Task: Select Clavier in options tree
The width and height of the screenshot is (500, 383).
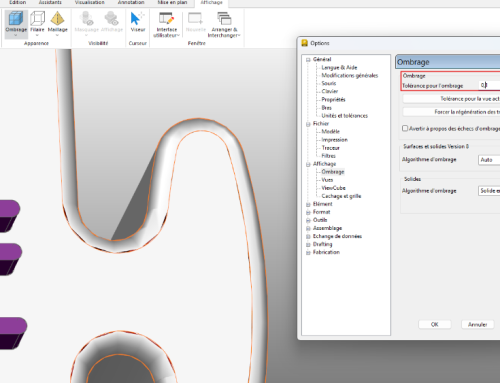Action: [x=330, y=91]
